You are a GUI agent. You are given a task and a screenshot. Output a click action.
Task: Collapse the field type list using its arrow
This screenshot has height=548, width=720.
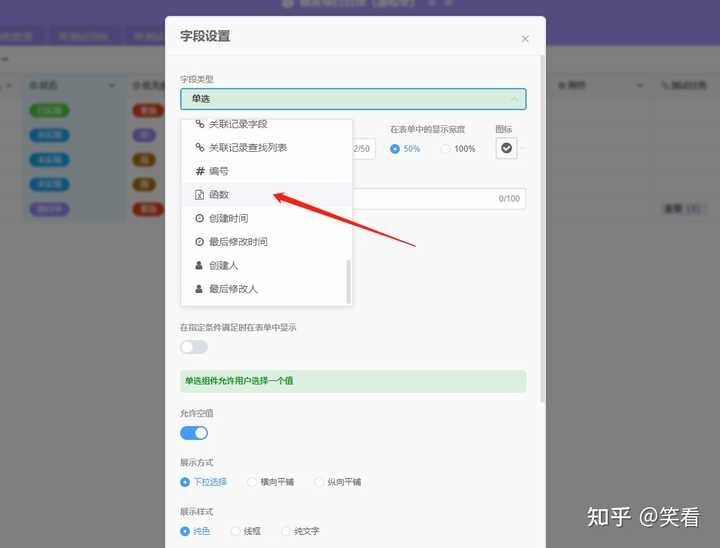point(514,99)
